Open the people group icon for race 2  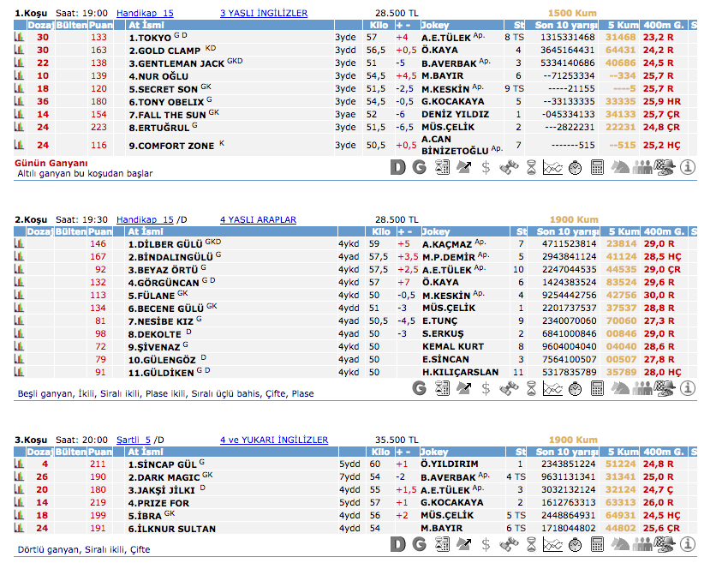tap(642, 388)
